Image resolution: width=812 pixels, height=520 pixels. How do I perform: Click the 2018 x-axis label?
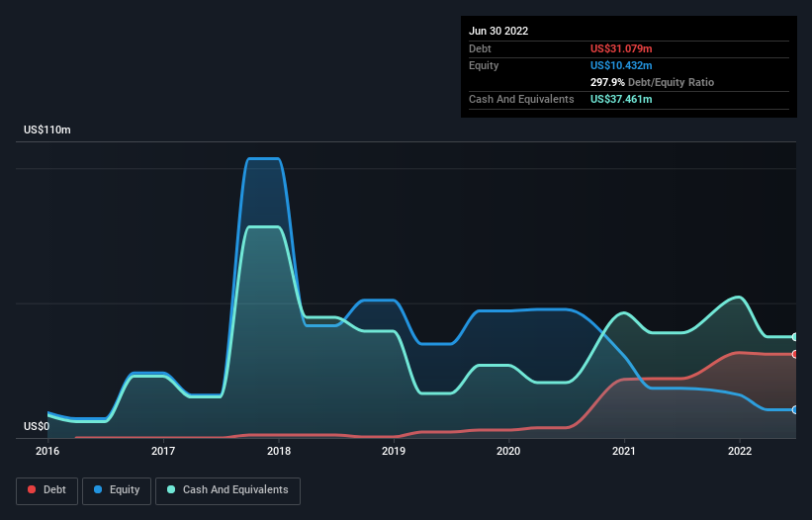(x=279, y=451)
